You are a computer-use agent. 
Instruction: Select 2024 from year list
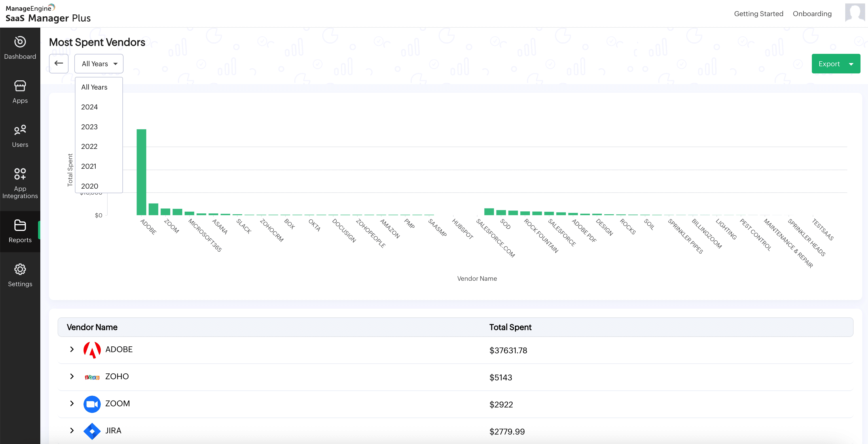click(x=89, y=107)
